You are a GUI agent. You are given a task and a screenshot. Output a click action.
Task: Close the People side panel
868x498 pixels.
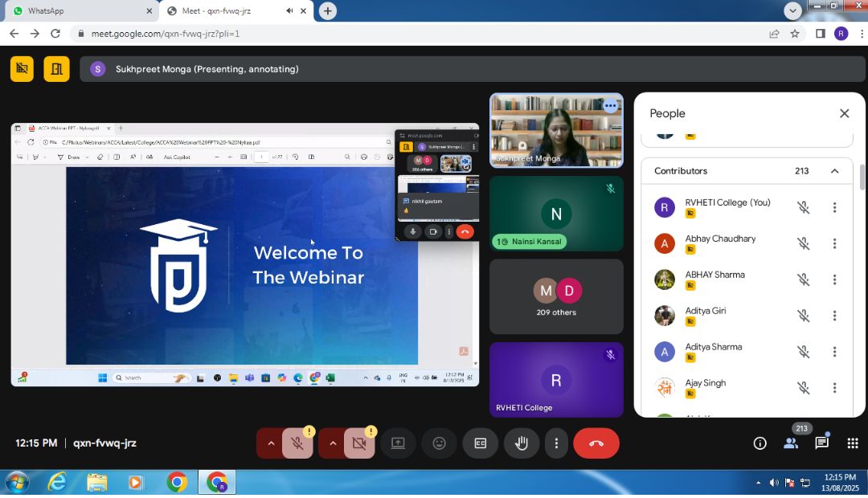tap(844, 113)
